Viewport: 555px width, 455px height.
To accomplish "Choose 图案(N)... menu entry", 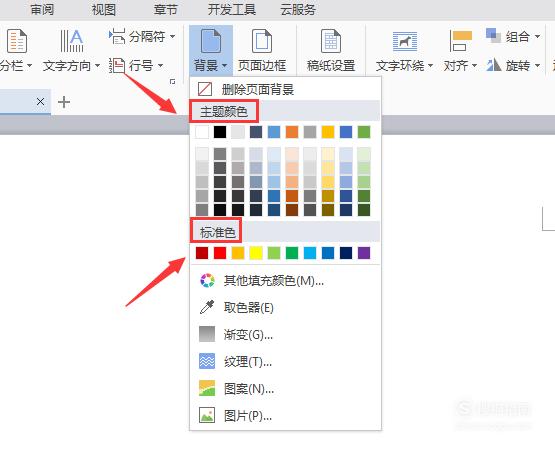I will pos(285,388).
